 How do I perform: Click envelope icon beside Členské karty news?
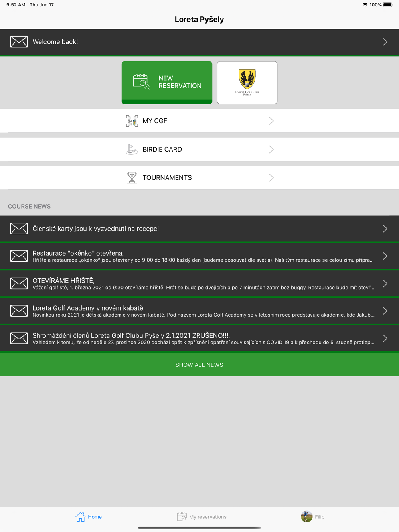pyautogui.click(x=19, y=229)
